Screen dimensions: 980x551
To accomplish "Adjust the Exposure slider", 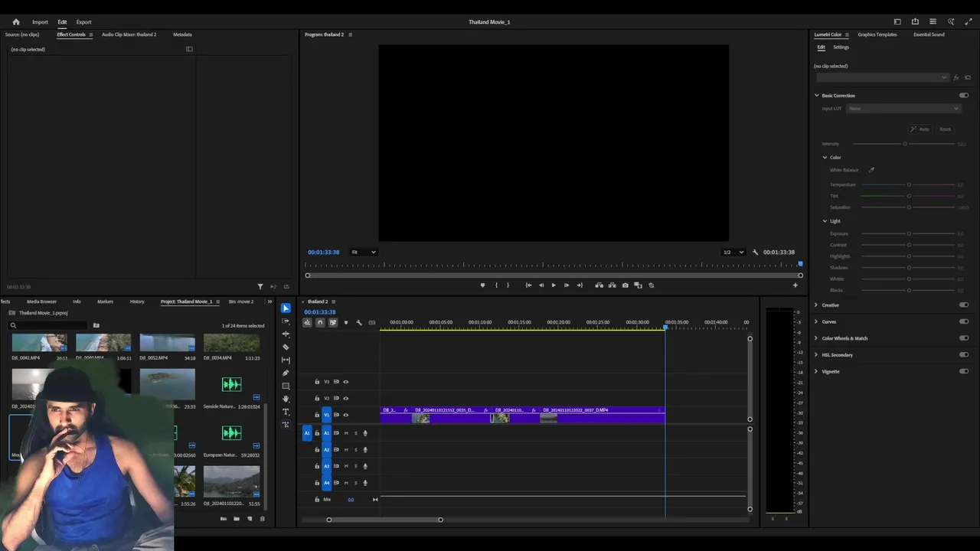I will 909,233.
